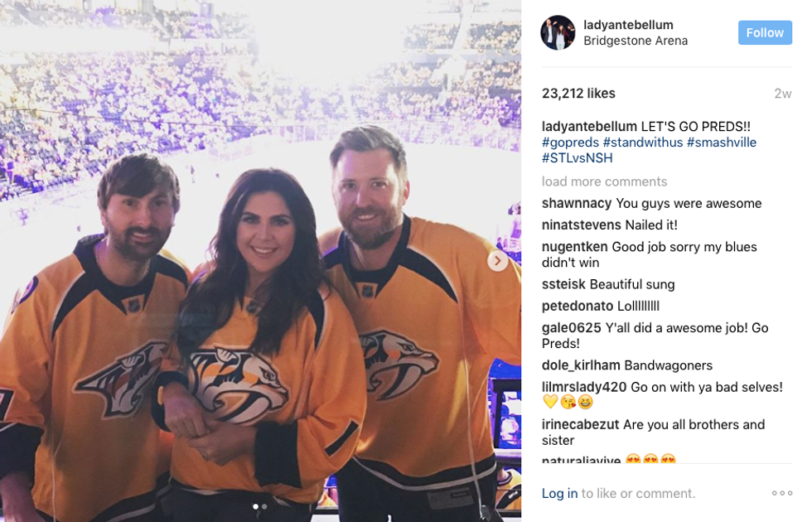View the 23,212 likes list

point(578,93)
